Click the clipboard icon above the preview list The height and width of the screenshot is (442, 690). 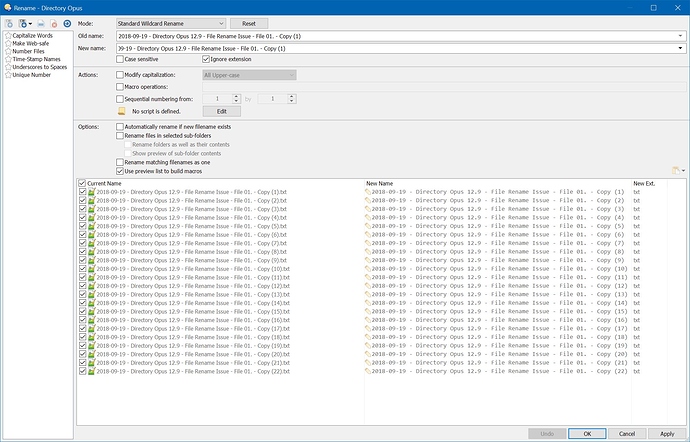[x=676, y=170]
